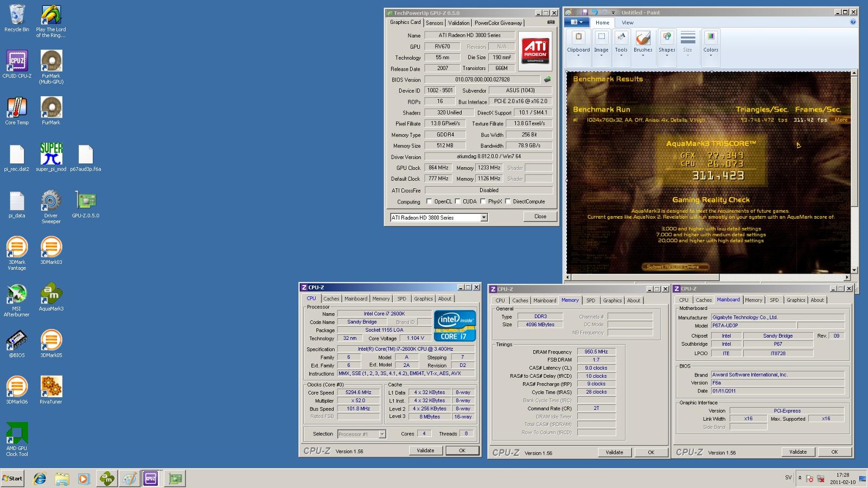Click the Paint vertical scrollbar down arrow

click(x=854, y=270)
